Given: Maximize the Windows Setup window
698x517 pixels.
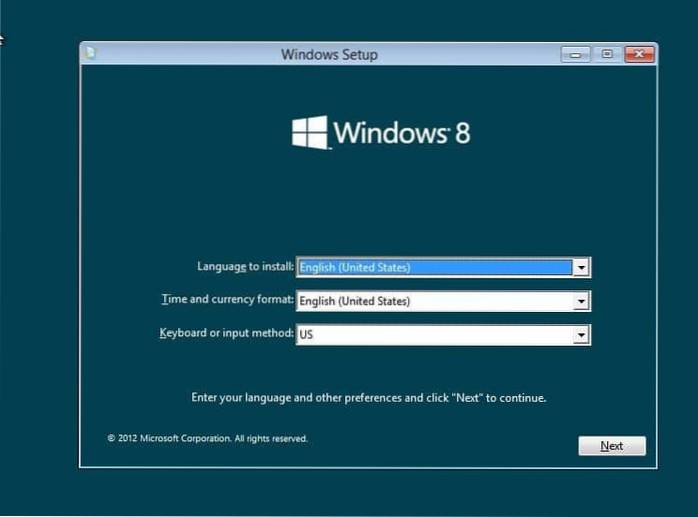Looking at the screenshot, I should [x=606, y=54].
